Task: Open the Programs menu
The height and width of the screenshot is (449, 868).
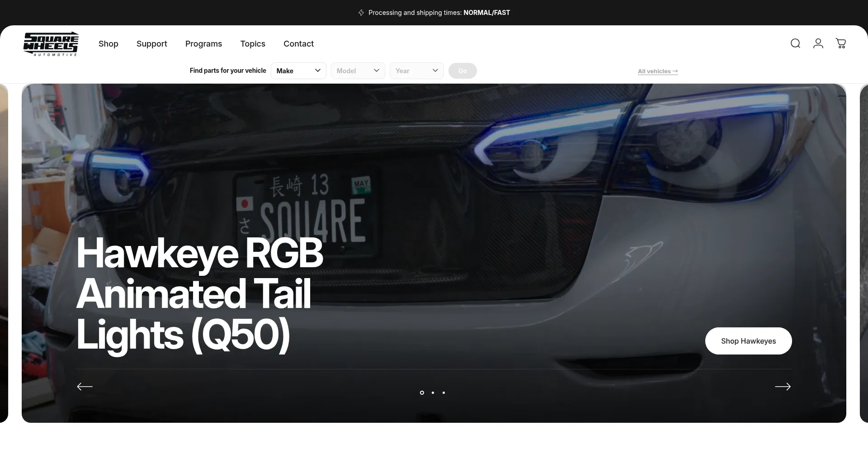Action: 203,44
